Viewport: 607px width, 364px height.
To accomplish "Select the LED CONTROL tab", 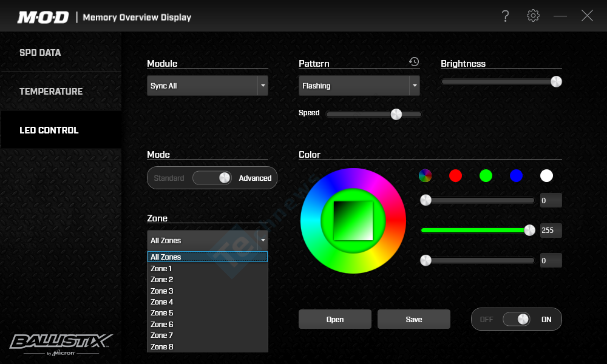I will coord(61,130).
